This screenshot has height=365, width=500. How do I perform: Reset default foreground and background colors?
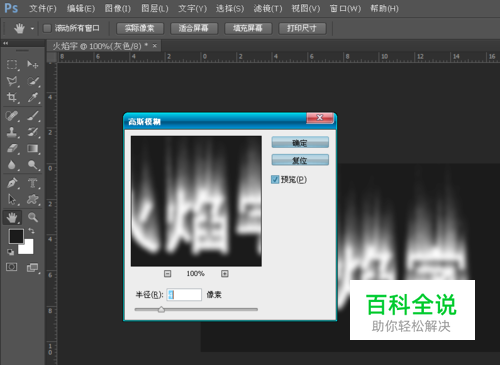[11, 252]
